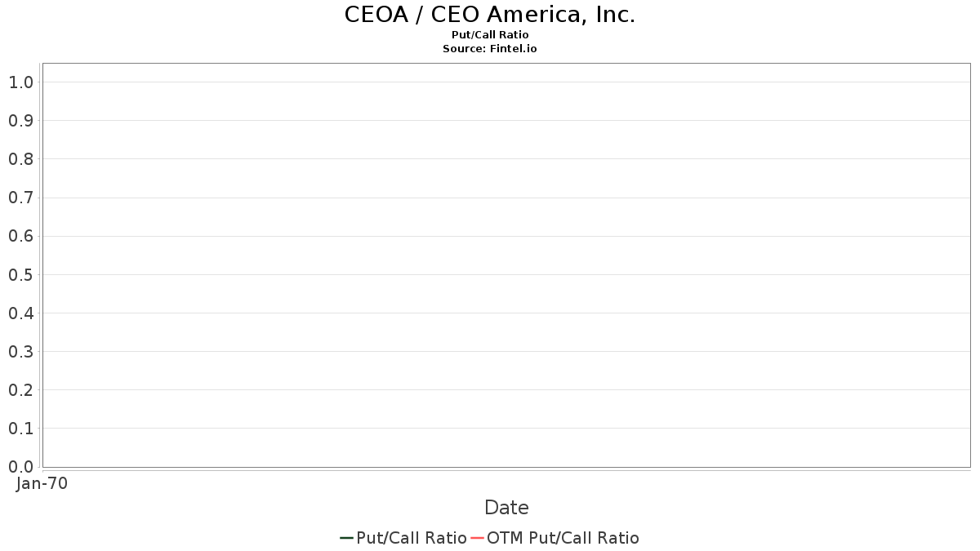Click the dark green Put/Call Ratio legend line
Screen dimensions: 980x551
(346, 538)
